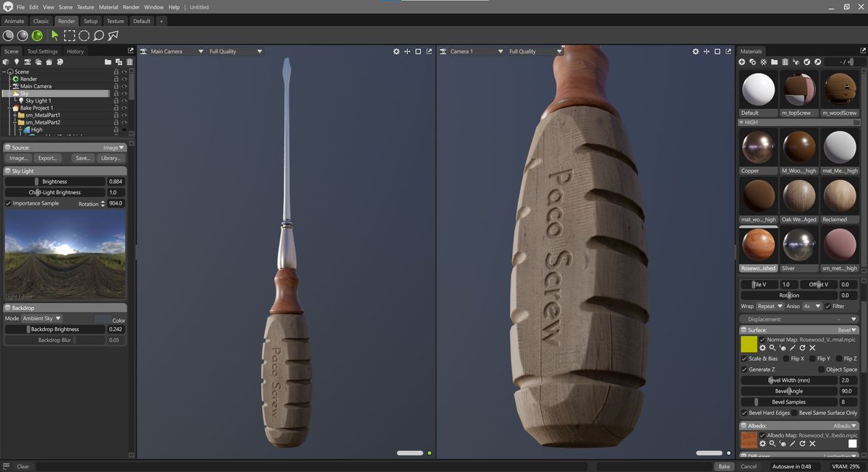Pop out the Camera 1 viewport

pyautogui.click(x=728, y=51)
